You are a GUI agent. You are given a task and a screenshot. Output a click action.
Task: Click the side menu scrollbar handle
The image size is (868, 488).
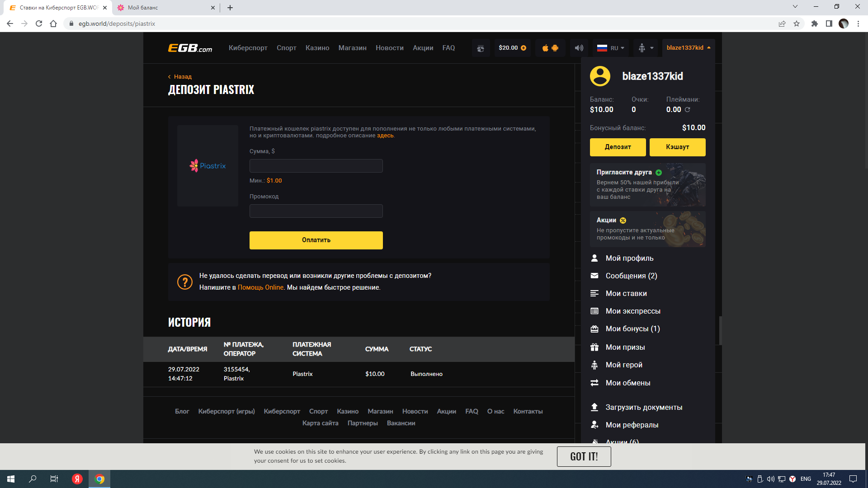[x=720, y=330]
